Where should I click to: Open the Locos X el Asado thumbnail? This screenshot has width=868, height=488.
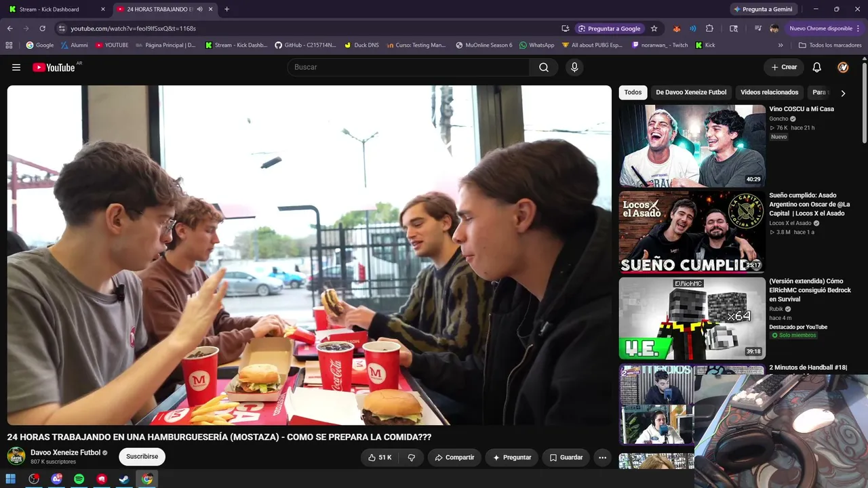pos(692,232)
